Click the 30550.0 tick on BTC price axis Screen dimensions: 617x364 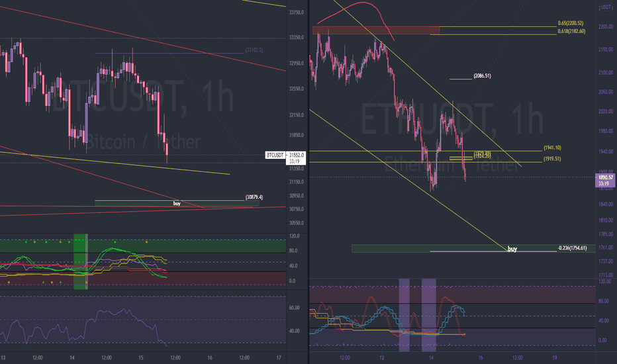coord(296,223)
